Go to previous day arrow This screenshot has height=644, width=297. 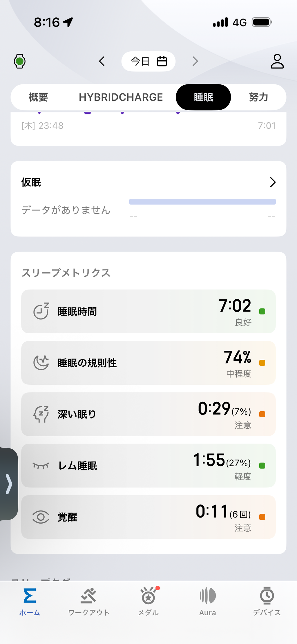(x=102, y=61)
